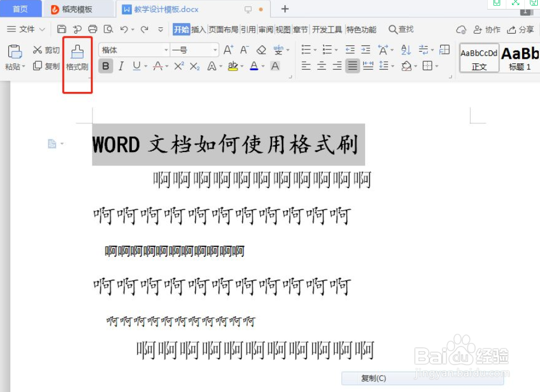
Task: Toggle bold formatting on selected text
Action: (x=105, y=66)
